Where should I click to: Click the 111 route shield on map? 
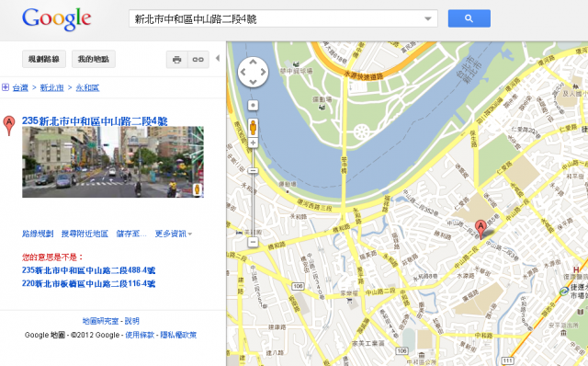pyautogui.click(x=508, y=360)
